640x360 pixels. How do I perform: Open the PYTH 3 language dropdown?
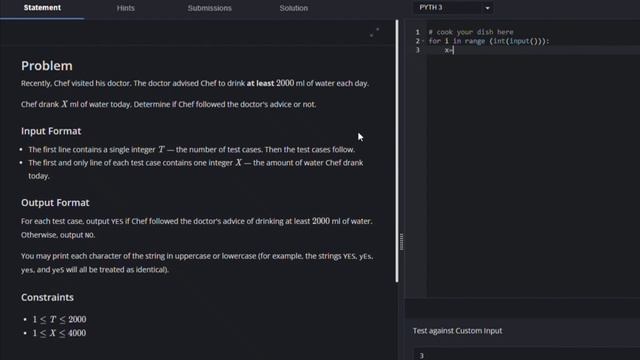[x=453, y=8]
